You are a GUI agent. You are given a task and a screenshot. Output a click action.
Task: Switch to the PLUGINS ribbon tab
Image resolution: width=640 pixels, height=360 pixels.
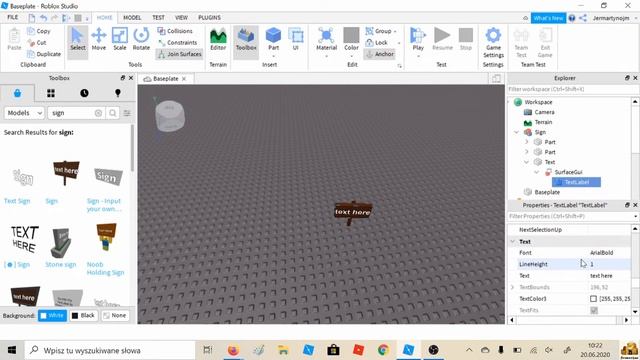209,18
